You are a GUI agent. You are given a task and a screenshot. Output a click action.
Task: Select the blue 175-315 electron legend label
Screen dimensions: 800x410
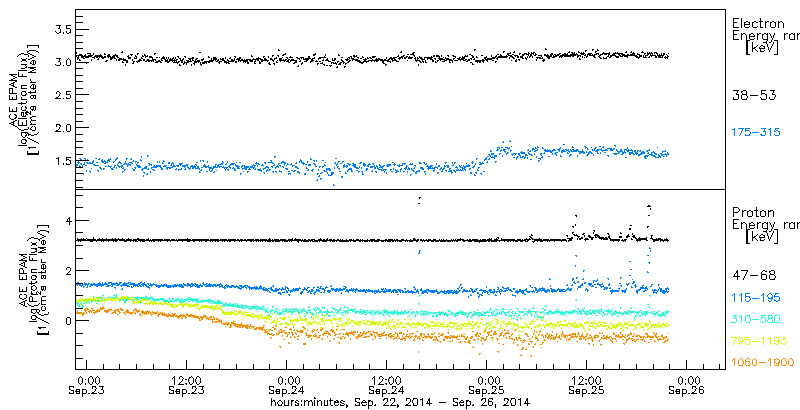(x=756, y=133)
